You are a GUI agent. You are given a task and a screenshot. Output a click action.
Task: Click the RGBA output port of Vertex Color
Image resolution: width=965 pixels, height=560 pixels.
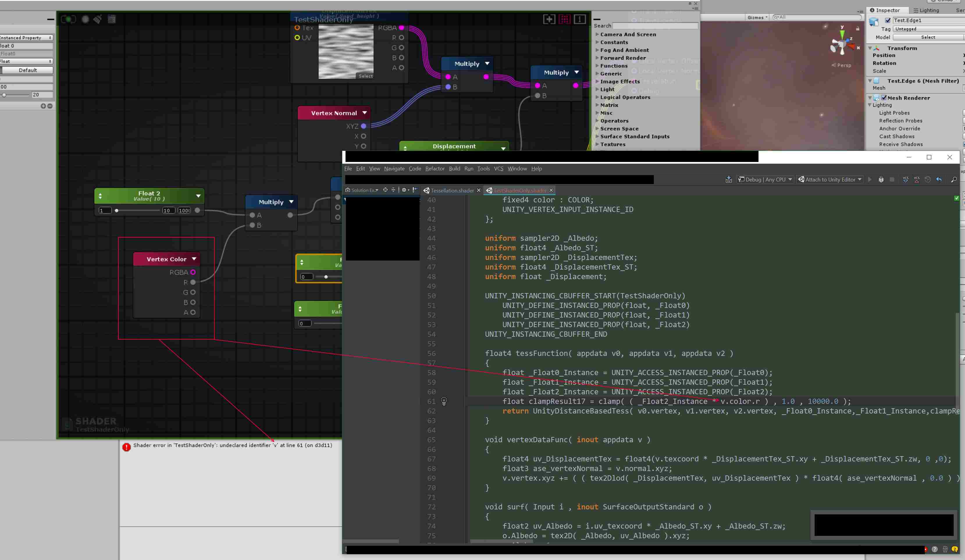[193, 272]
